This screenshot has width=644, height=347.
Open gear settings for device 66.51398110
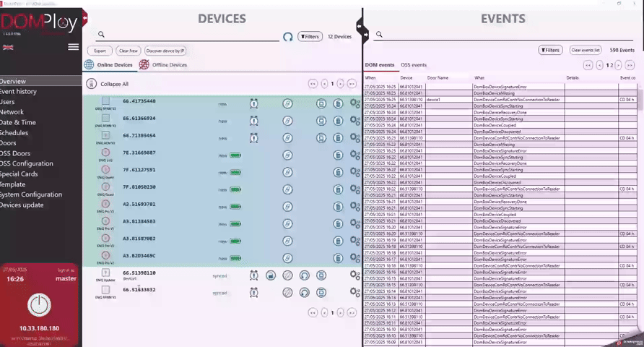355,275
